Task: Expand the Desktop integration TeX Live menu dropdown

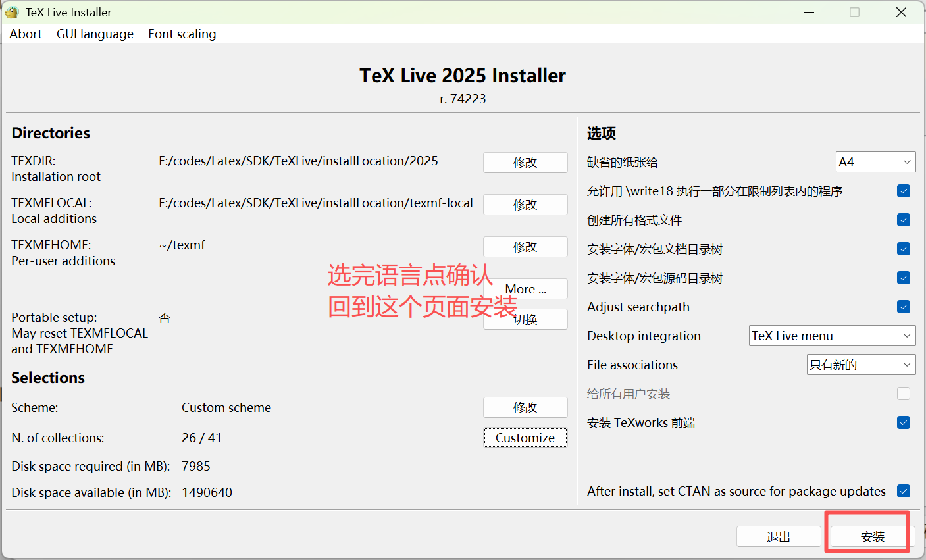Action: [x=831, y=336]
